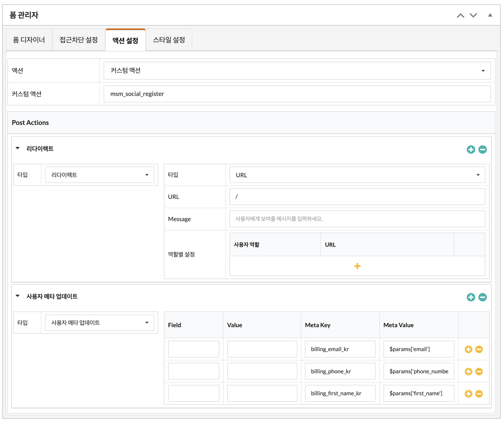Viewport: 504px width, 422px height.
Task: Edit the billing_phone_kr meta key field
Action: pyautogui.click(x=340, y=371)
